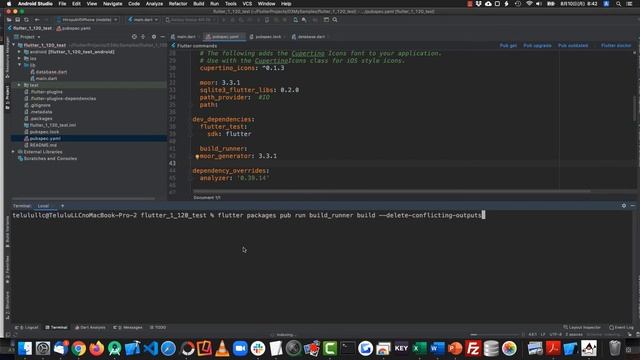The image size is (640, 360).
Task: Hide the Terminal panel with minus icon
Action: pos(633,206)
